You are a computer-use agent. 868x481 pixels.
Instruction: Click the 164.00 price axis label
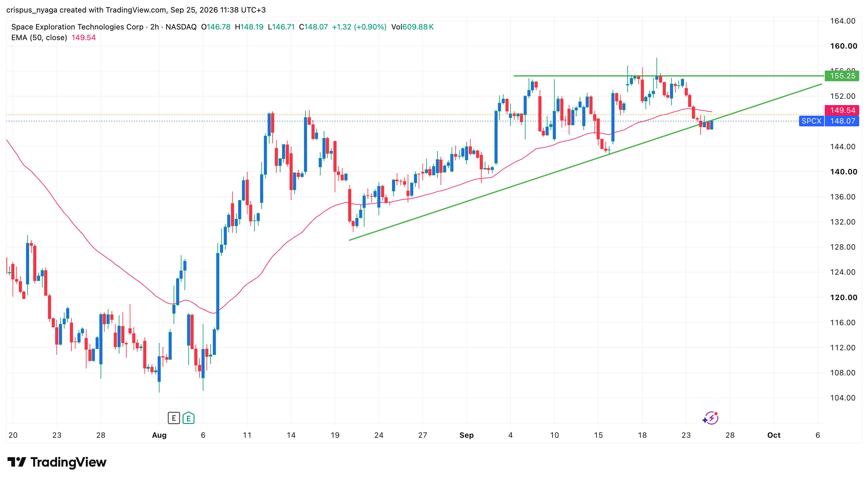(x=842, y=21)
